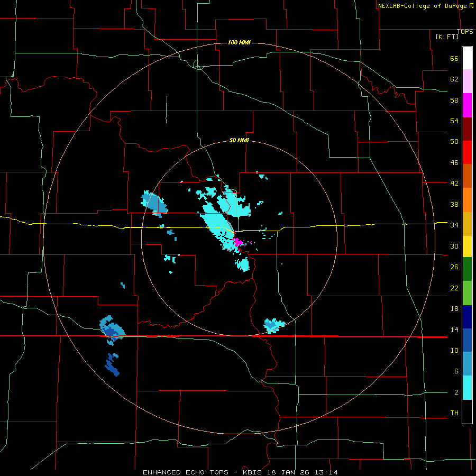Select the magenta swatch on the color scale
The image size is (476, 476).
click(467, 105)
